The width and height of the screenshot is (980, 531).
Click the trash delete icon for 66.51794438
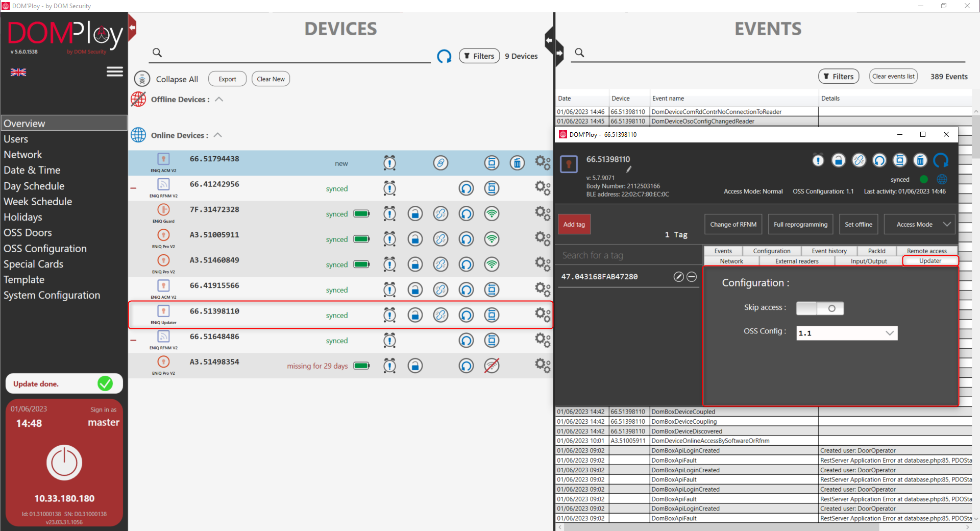(517, 163)
